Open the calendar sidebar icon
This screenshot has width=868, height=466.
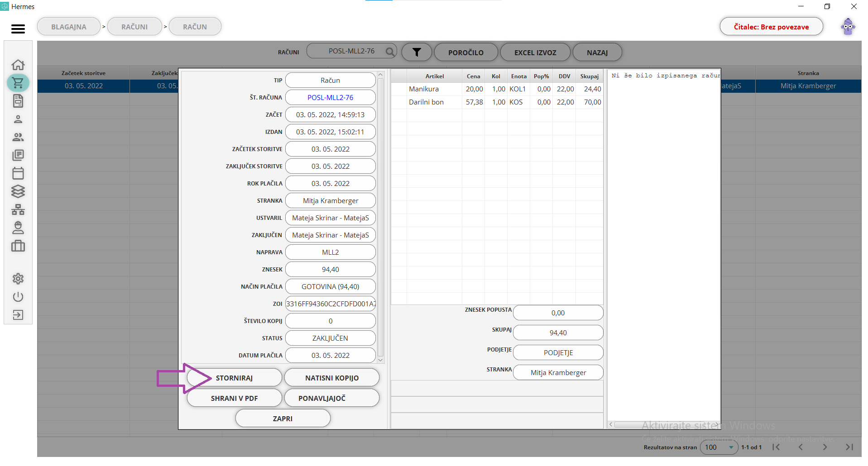click(x=18, y=173)
